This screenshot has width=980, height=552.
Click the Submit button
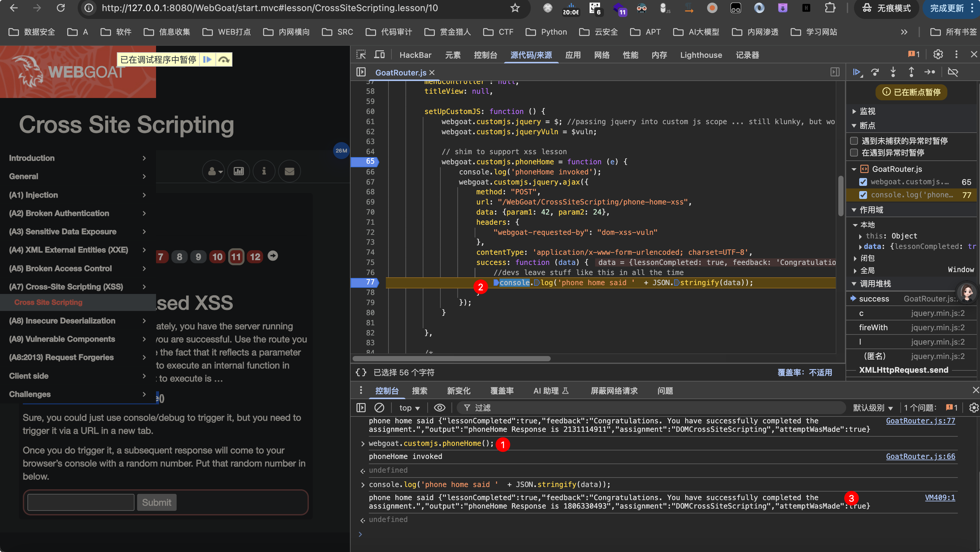[157, 502]
